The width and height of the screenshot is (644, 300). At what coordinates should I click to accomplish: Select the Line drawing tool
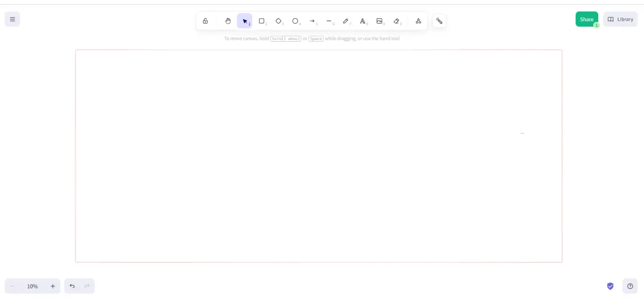point(329,21)
